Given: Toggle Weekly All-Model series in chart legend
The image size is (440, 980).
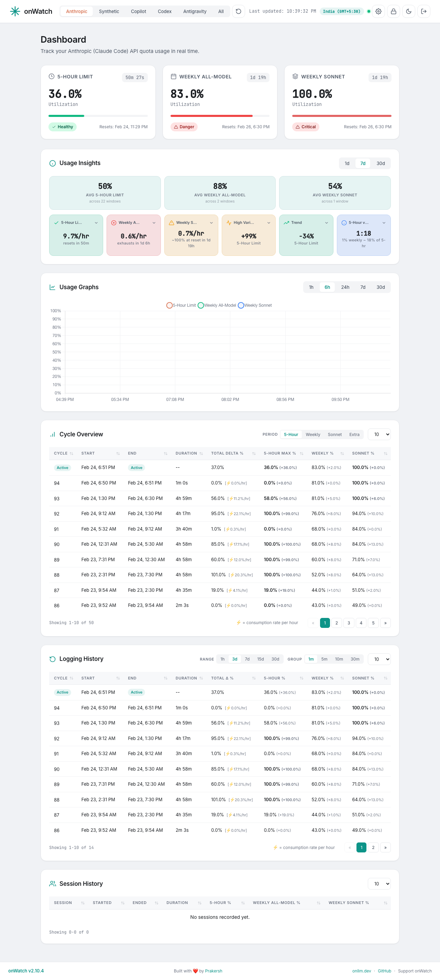Looking at the screenshot, I should pyautogui.click(x=217, y=305).
